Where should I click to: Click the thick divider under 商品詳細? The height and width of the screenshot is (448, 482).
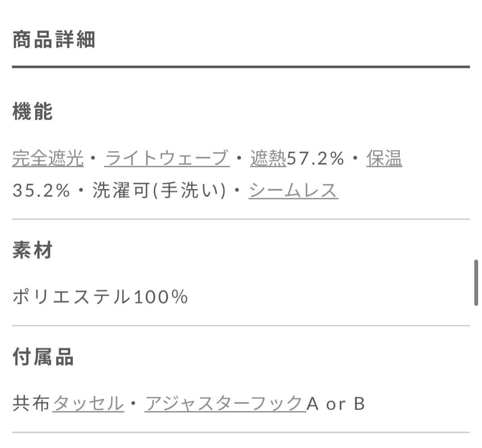tap(241, 67)
